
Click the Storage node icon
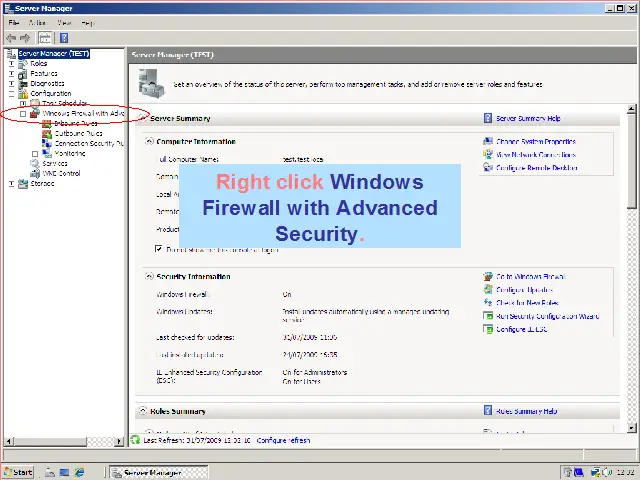click(x=23, y=184)
